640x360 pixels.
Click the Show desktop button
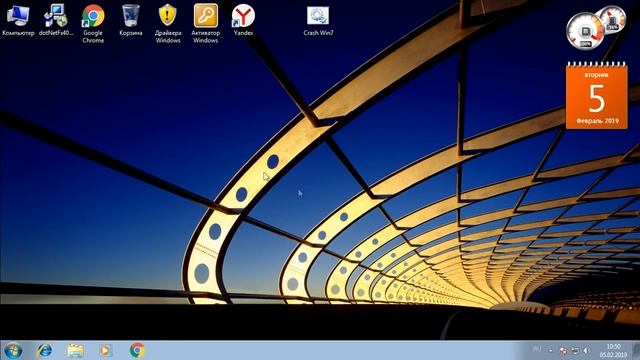636,351
